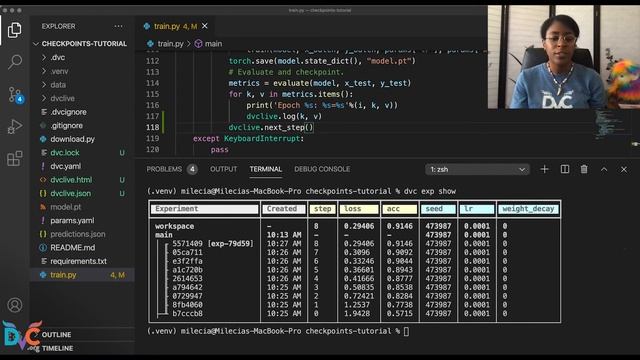The width and height of the screenshot is (640, 360).
Task: Click dvclive.next_step() in code line 118
Action: [x=271, y=127]
